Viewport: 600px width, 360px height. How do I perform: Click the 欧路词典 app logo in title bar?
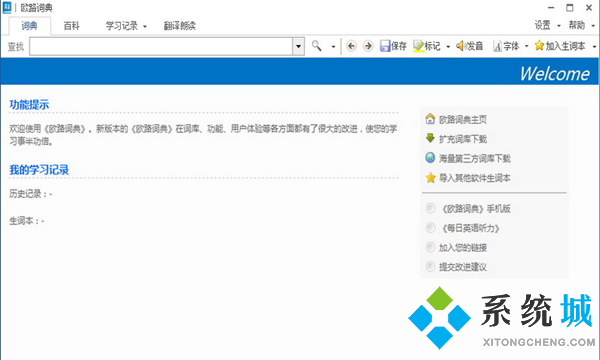coord(7,7)
